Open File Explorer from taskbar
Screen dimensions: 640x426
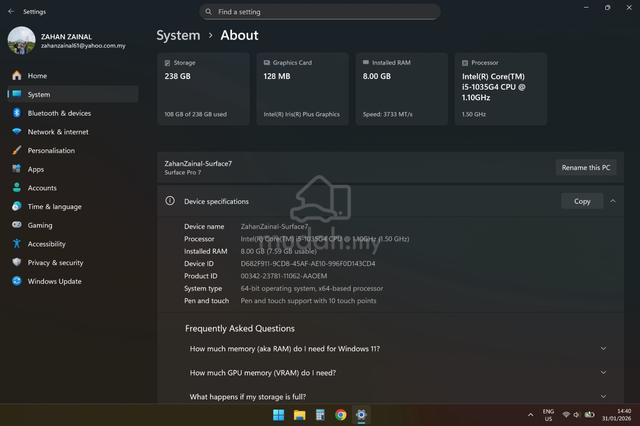coord(300,415)
